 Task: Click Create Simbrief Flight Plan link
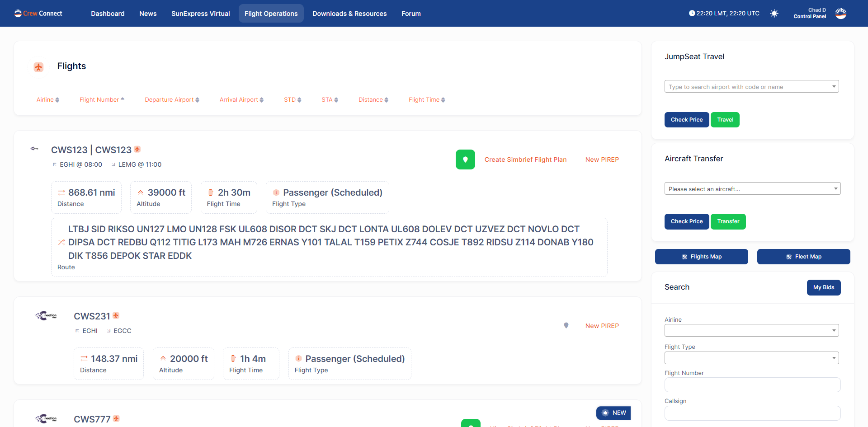pos(525,160)
